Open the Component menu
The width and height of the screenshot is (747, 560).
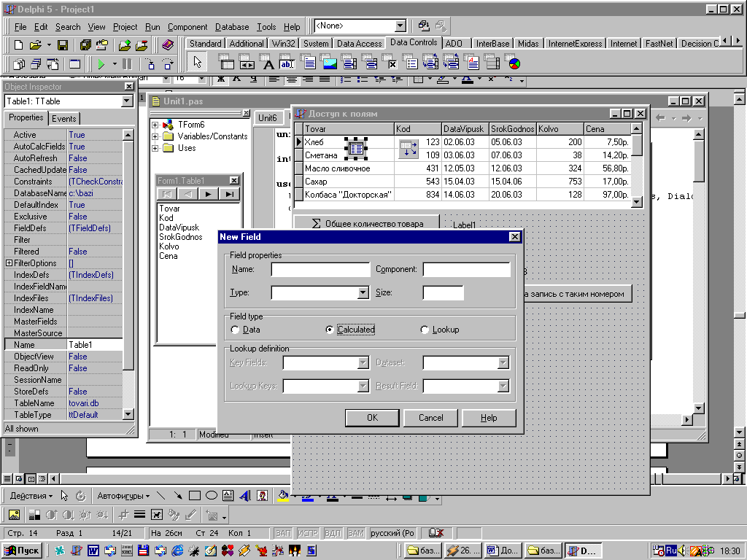tap(187, 27)
